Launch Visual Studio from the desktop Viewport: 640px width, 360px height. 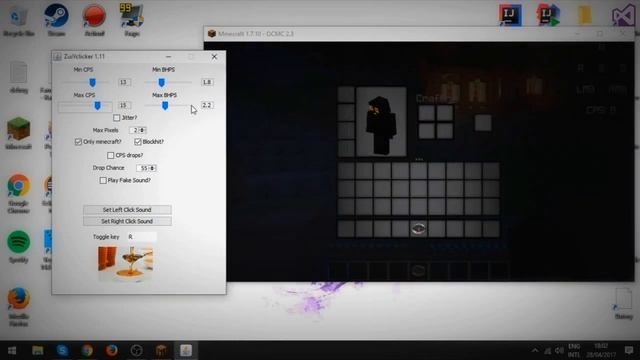click(623, 16)
